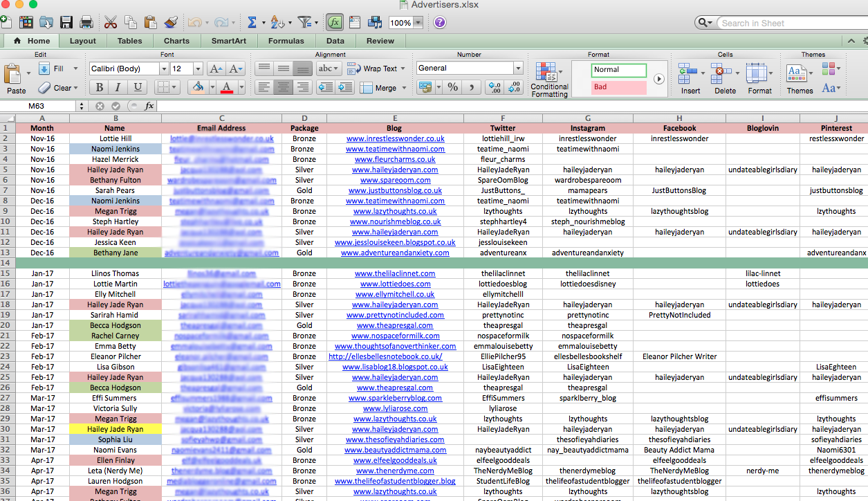Click the Delete cells icon
This screenshot has width=868, height=501.
[721, 72]
